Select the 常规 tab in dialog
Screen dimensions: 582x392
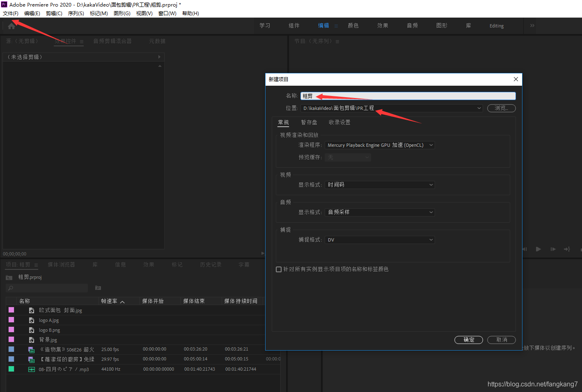click(x=284, y=123)
